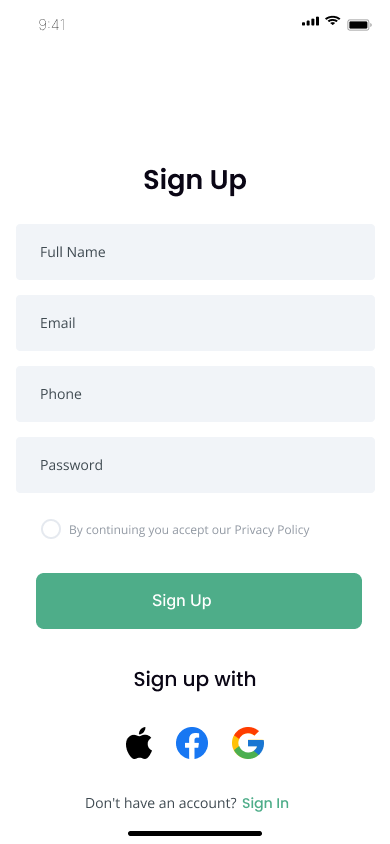Click the Sign Up page heading
The image size is (390, 844).
tap(195, 180)
